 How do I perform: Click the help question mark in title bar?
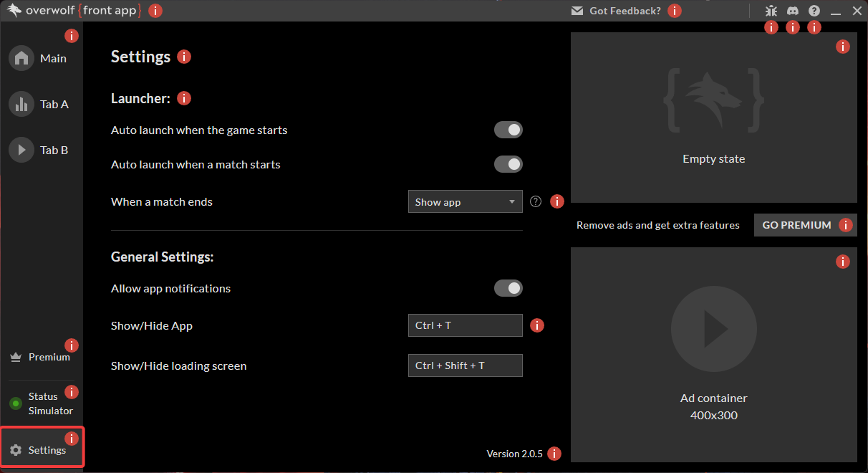click(x=814, y=11)
